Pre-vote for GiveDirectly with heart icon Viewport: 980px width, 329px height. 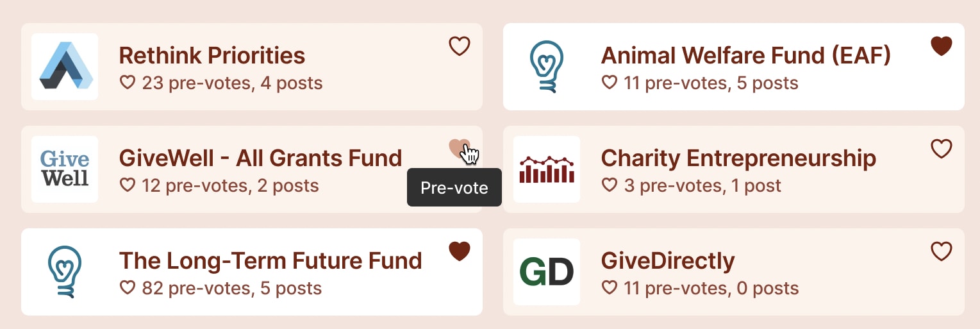tap(941, 251)
